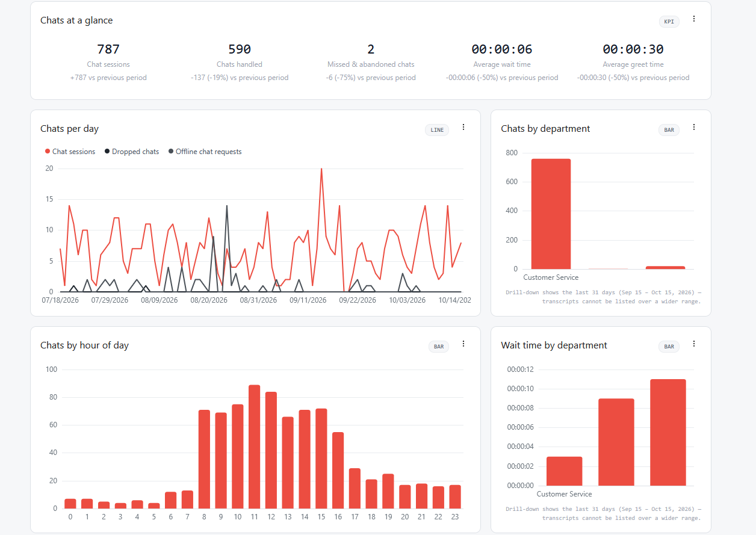Viewport: 756px width, 535px height.
Task: Click the KPI badge on Chats at a glance
Action: click(x=669, y=22)
